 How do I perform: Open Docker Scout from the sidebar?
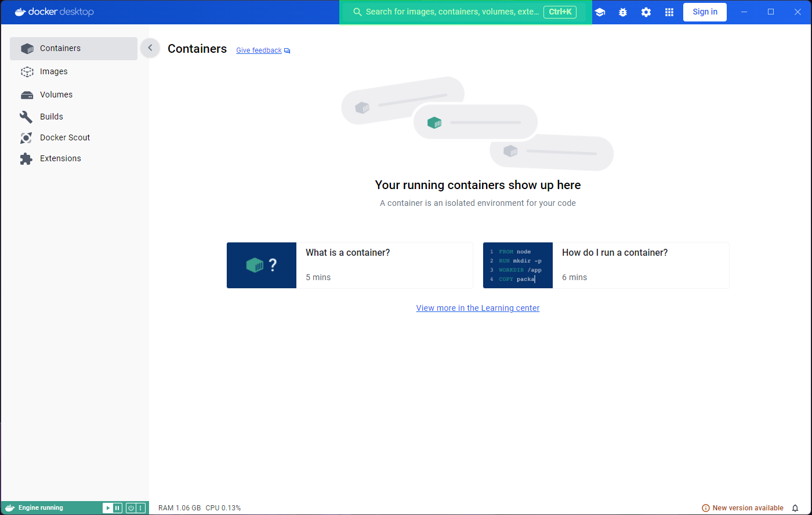tap(74, 137)
